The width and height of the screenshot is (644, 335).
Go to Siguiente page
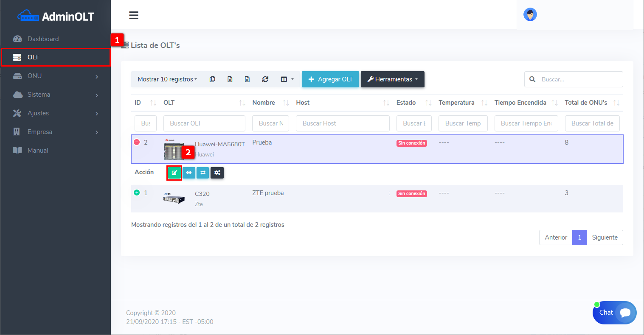click(605, 237)
